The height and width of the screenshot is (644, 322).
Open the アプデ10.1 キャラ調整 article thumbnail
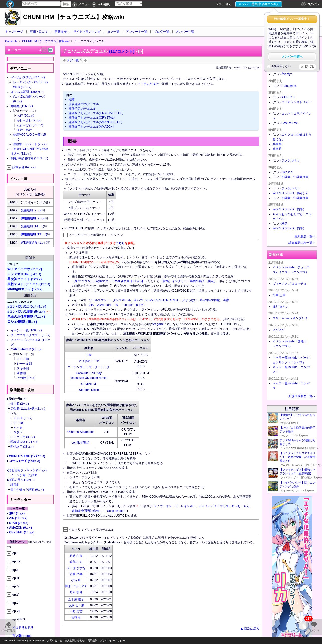[273, 444]
